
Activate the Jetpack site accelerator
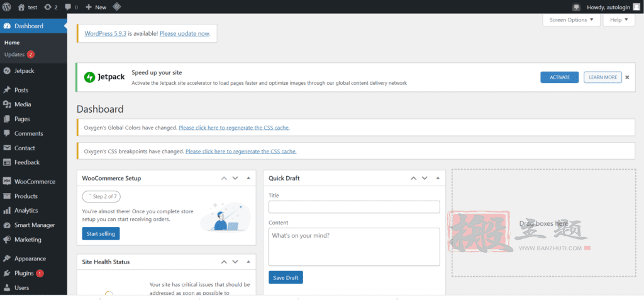pyautogui.click(x=559, y=77)
